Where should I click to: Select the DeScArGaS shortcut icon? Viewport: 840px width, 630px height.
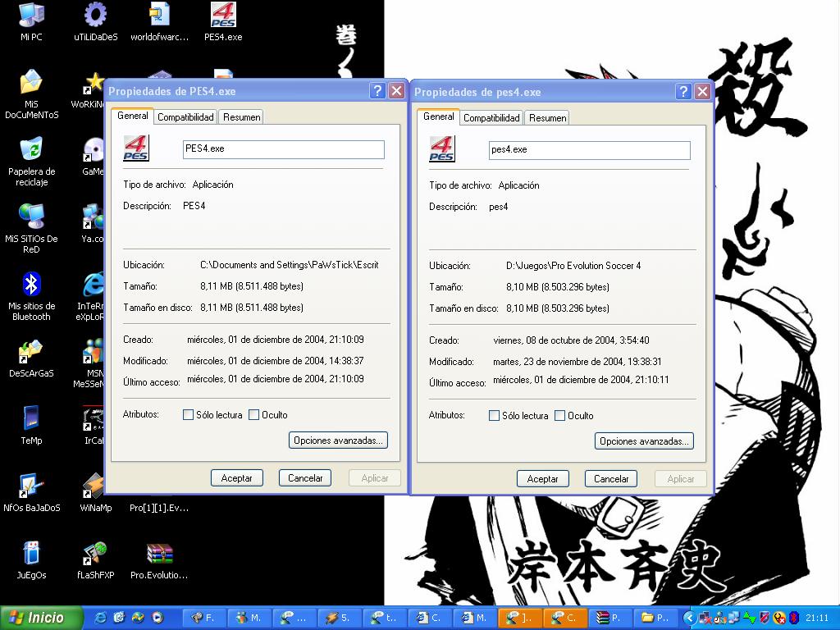(31, 358)
